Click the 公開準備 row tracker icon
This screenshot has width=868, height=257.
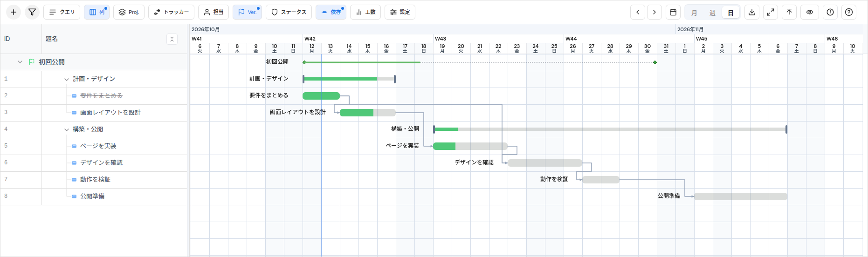[74, 196]
